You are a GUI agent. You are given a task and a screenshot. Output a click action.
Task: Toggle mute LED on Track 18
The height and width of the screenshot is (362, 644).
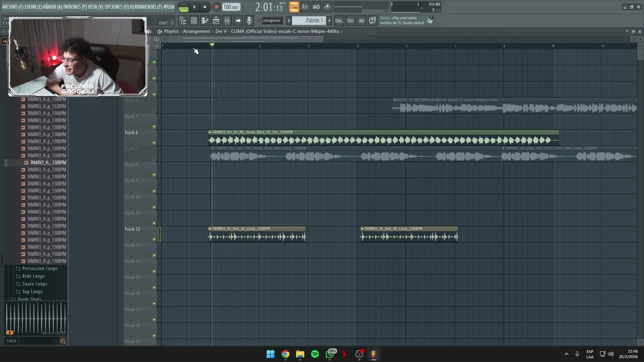(154, 336)
